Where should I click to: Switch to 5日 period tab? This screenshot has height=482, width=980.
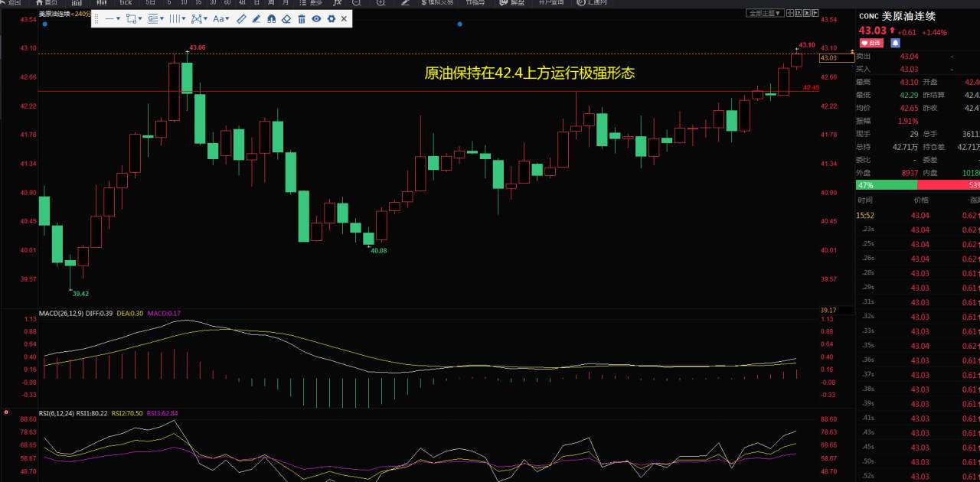[150, 4]
